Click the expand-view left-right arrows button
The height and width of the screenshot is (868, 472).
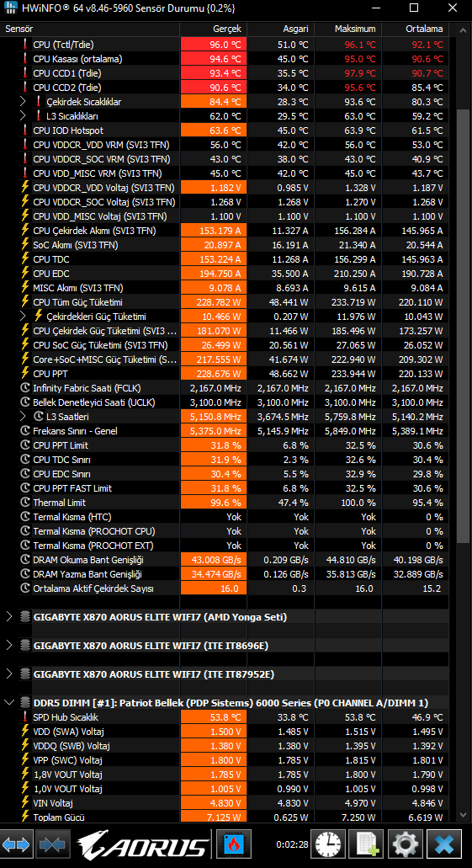pos(16,844)
